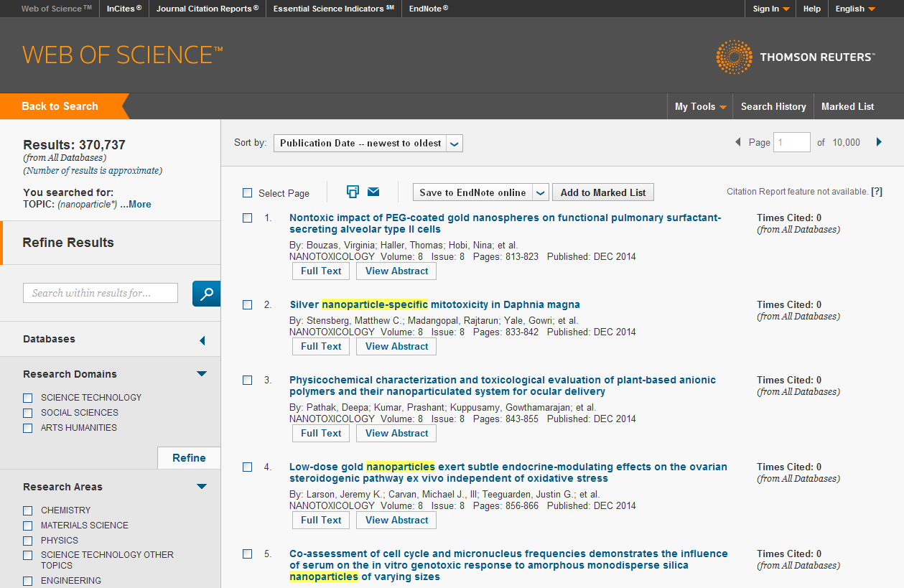Viewport: 904px width, 588px height.
Task: Check the box for result 3
Action: (x=247, y=380)
